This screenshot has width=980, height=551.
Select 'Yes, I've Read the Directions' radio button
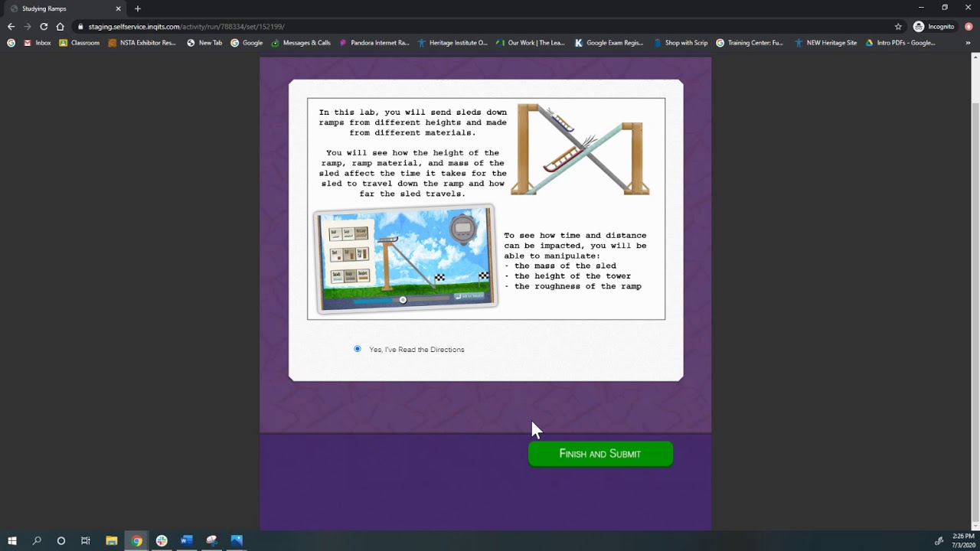[358, 349]
